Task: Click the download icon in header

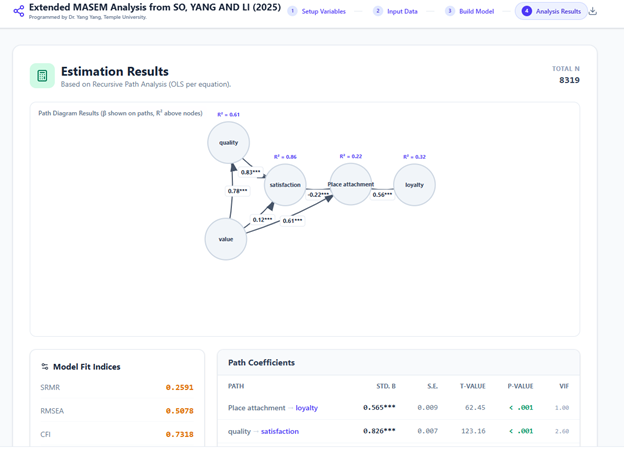Action: point(593,11)
